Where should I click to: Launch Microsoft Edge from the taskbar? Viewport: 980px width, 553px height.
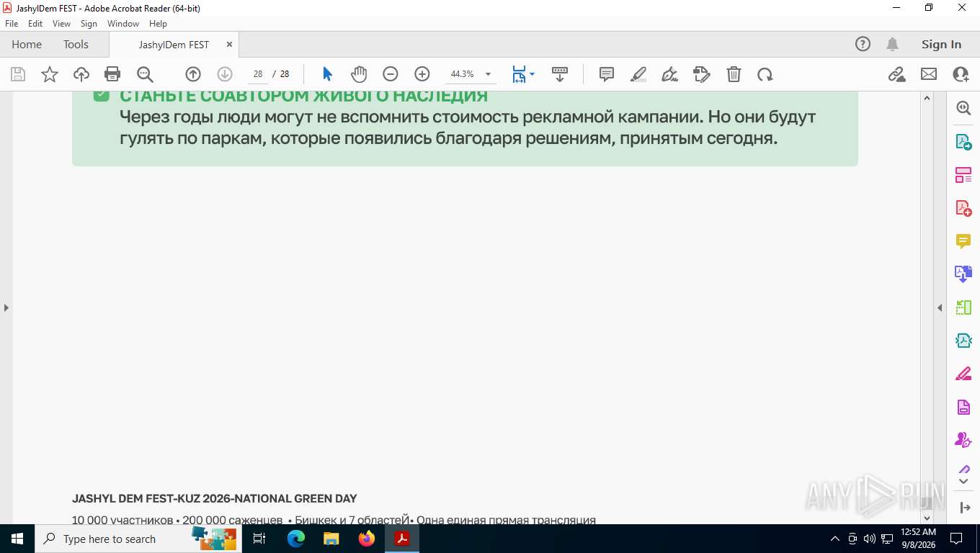coord(296,539)
